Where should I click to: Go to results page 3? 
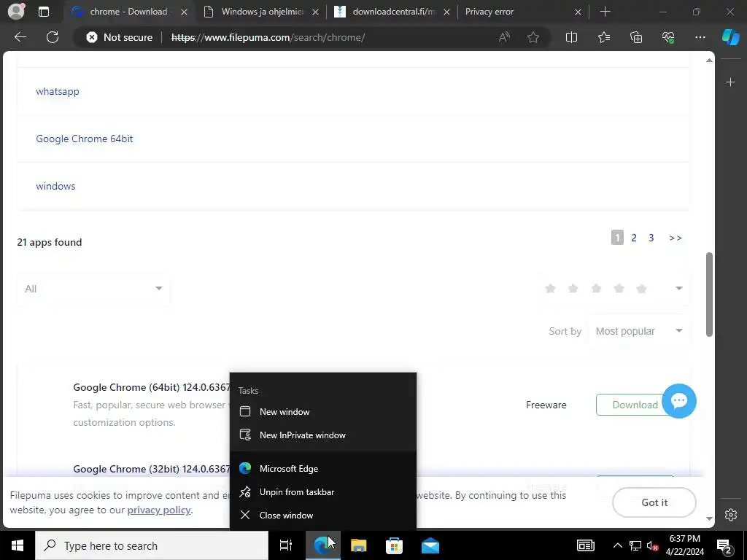(x=651, y=238)
